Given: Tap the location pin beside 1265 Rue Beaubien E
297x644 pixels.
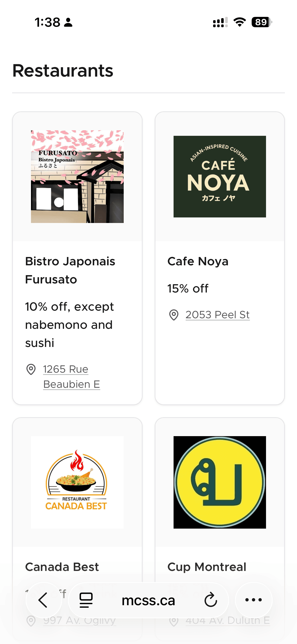Looking at the screenshot, I should [x=31, y=370].
